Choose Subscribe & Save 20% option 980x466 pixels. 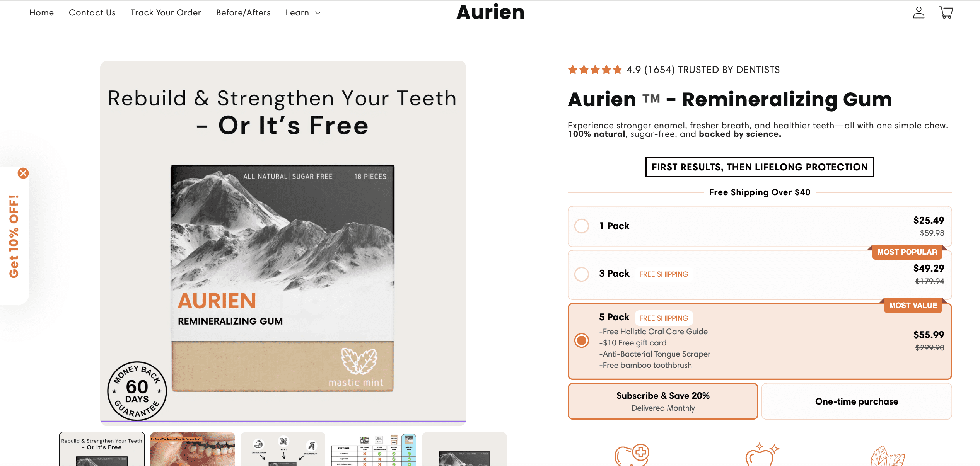663,401
